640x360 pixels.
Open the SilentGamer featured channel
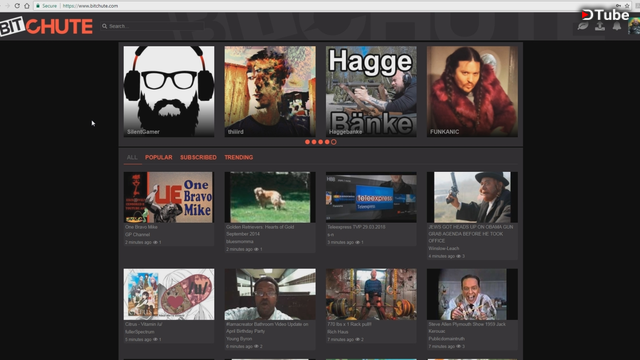[x=169, y=91]
